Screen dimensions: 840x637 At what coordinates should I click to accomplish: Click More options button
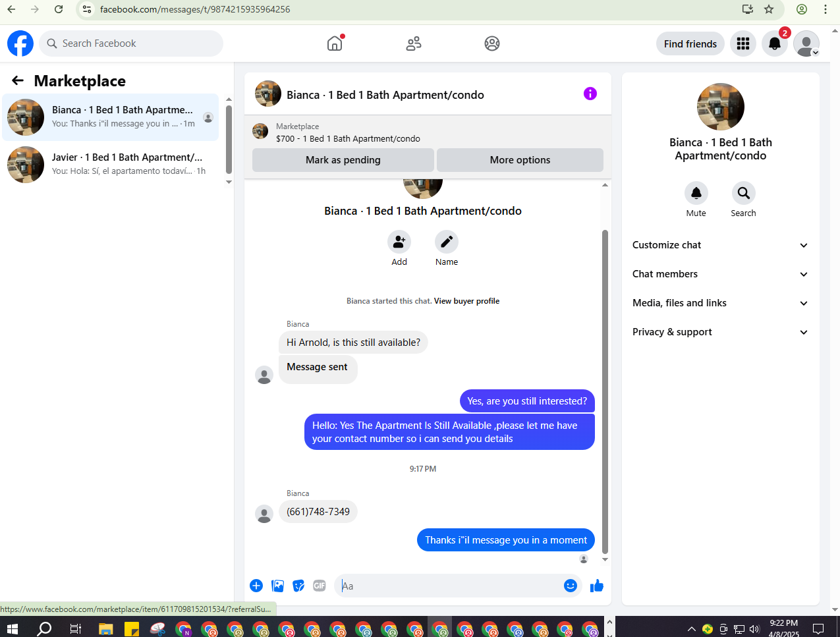(520, 160)
